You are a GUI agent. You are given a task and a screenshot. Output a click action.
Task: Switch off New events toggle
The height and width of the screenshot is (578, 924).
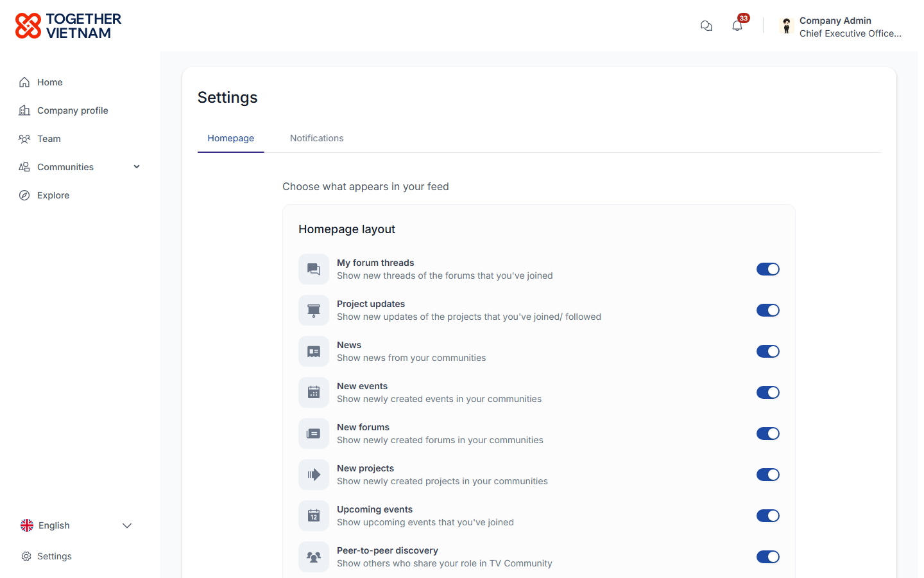pos(768,392)
